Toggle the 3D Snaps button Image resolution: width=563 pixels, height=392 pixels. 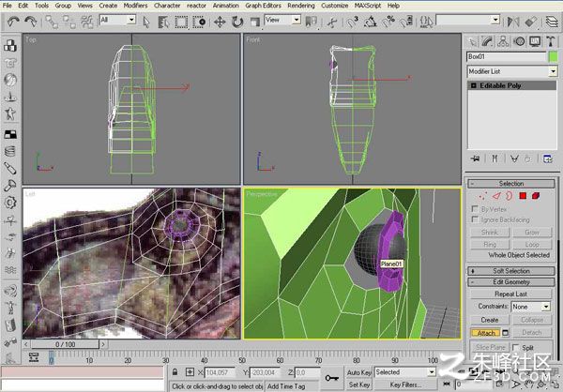point(352,23)
